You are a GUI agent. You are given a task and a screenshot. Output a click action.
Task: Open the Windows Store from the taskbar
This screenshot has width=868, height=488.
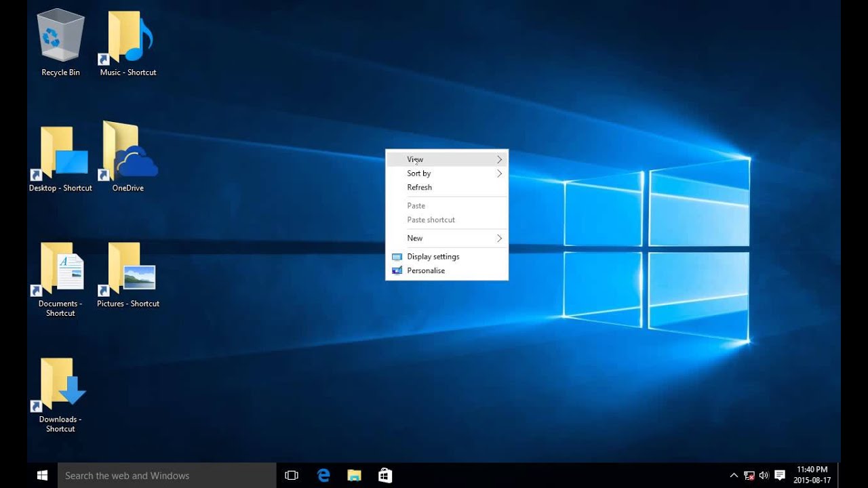point(385,475)
